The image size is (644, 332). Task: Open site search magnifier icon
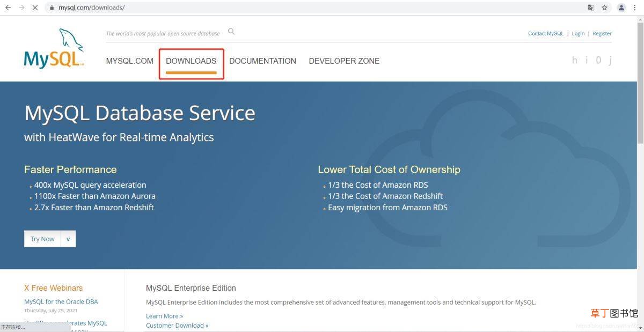point(231,32)
